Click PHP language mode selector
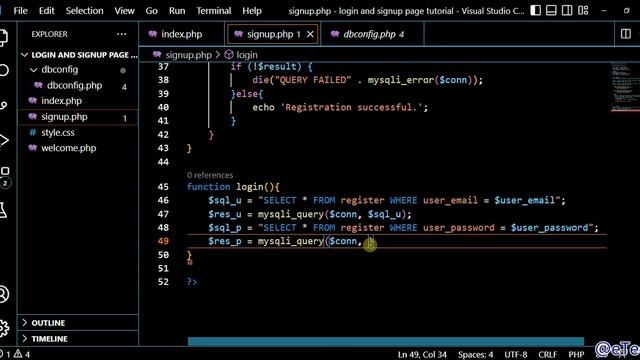The height and width of the screenshot is (360, 640). pos(576,354)
